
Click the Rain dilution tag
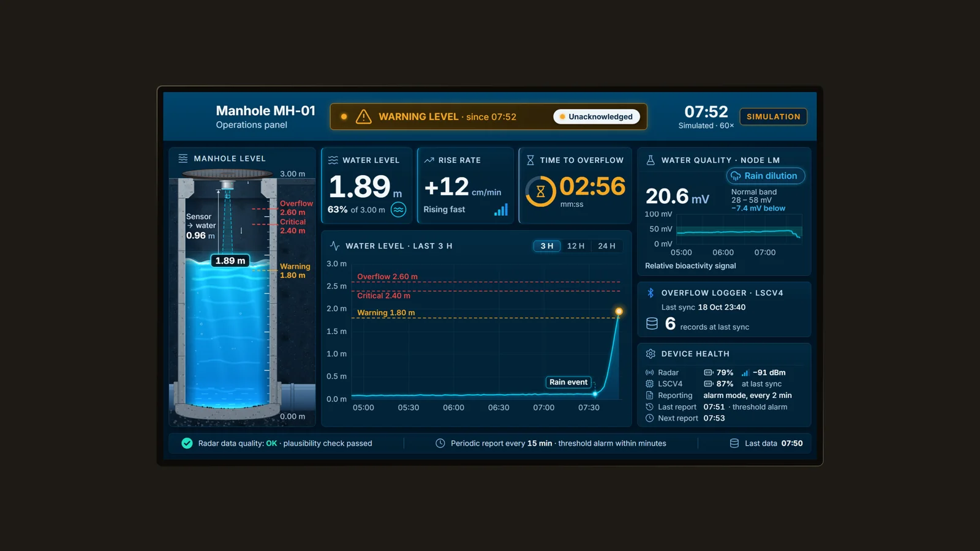pyautogui.click(x=766, y=176)
